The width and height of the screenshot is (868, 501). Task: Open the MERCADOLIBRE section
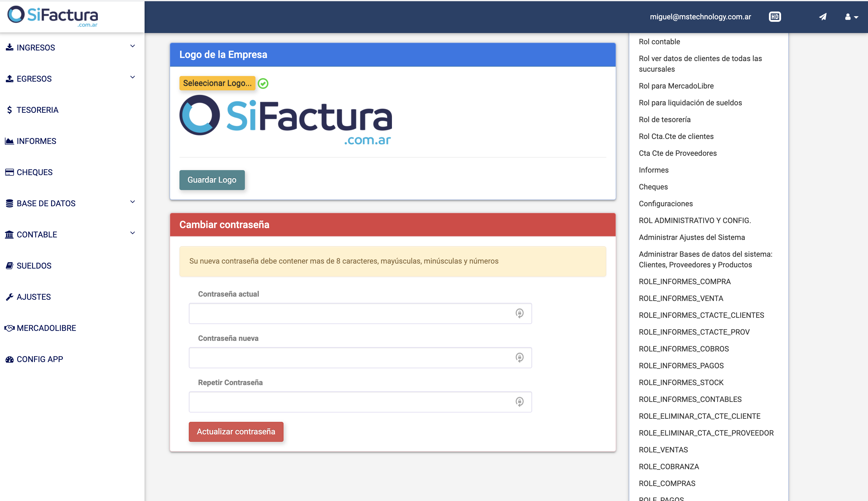coord(46,328)
